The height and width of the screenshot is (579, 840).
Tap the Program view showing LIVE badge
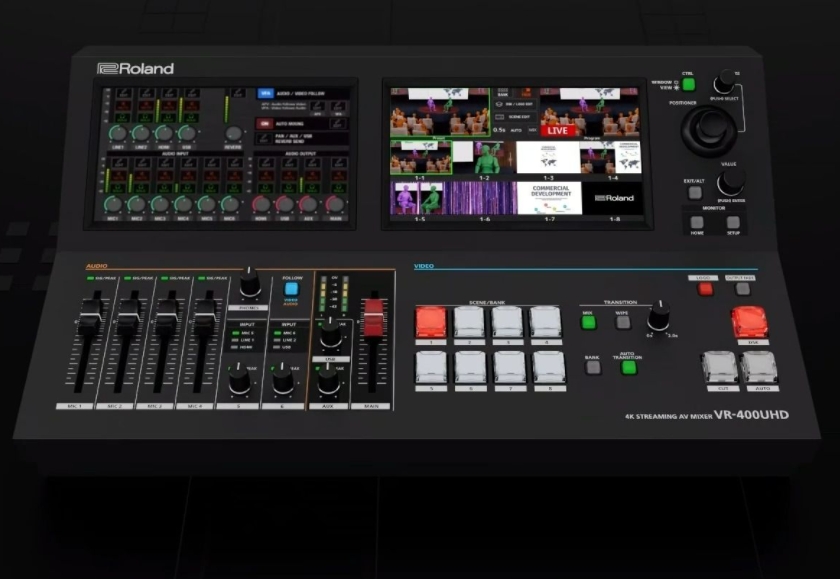click(590, 112)
